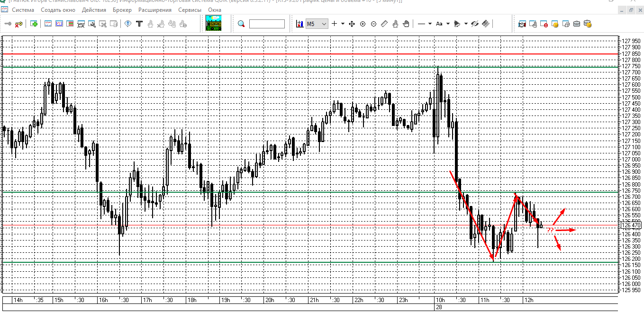Open the Окна menu
Screen dimensions: 644x312
click(215, 9)
